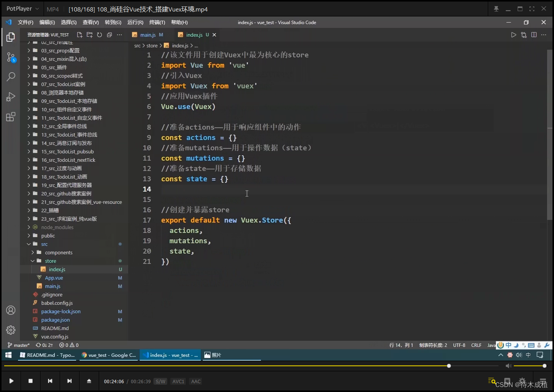Open the 终端(T) menu
This screenshot has width=554, height=392.
157,22
